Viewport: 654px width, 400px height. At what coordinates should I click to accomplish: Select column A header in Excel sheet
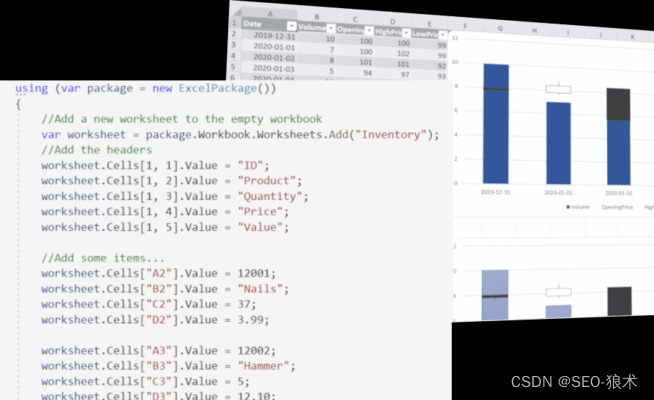coord(270,14)
